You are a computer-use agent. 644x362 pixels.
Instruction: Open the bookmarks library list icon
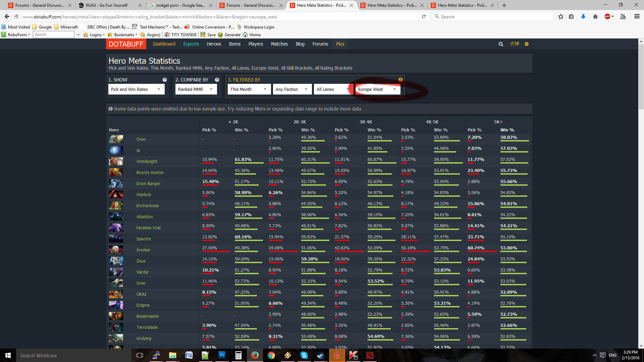tap(571, 16)
